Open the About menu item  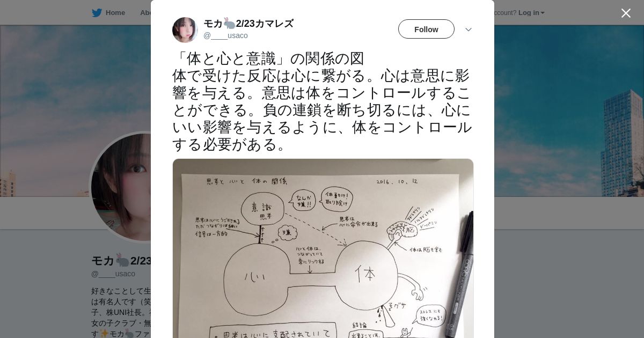pyautogui.click(x=145, y=13)
